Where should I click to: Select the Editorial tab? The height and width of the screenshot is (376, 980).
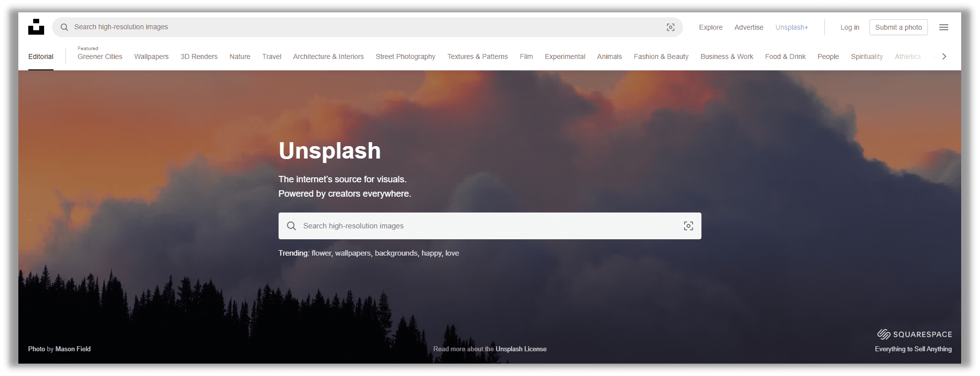pyautogui.click(x=41, y=56)
